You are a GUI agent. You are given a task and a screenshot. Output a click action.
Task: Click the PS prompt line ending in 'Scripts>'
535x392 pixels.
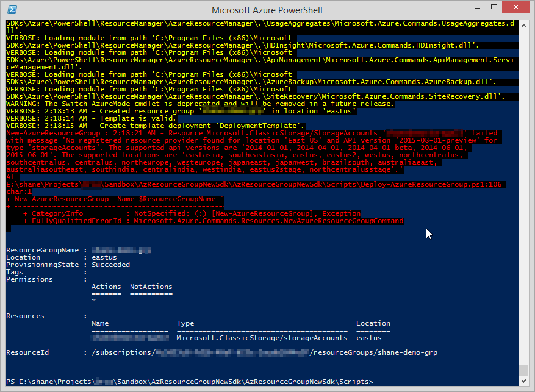pos(190,382)
